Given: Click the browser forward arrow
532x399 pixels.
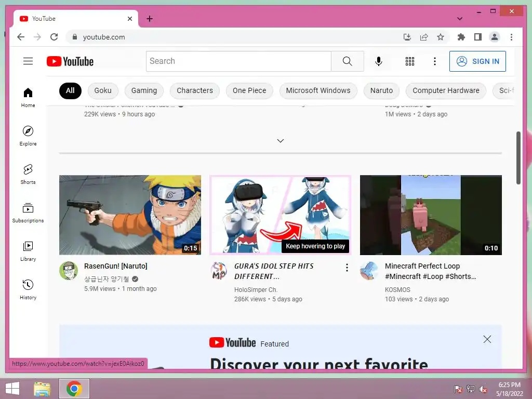Looking at the screenshot, I should (37, 37).
